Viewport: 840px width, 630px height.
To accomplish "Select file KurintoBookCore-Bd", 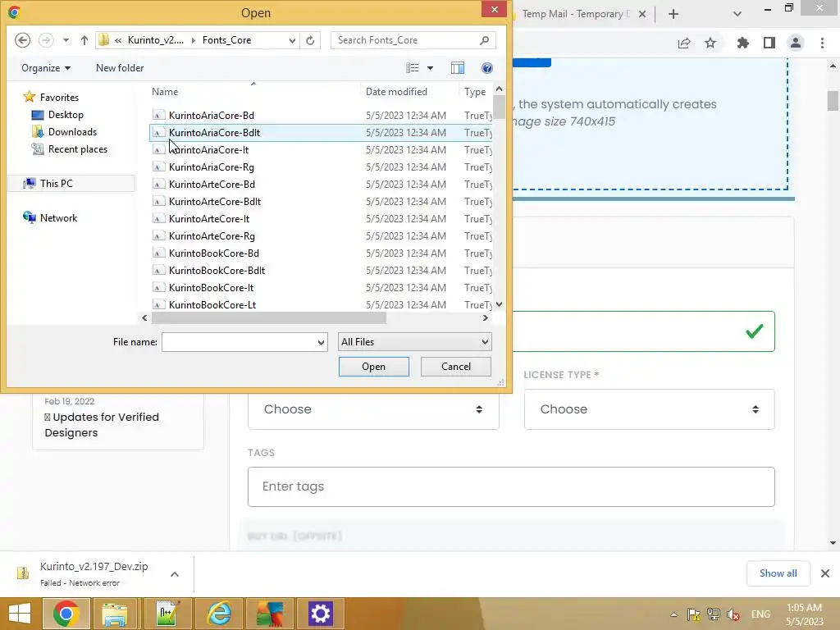I will pos(321,253).
